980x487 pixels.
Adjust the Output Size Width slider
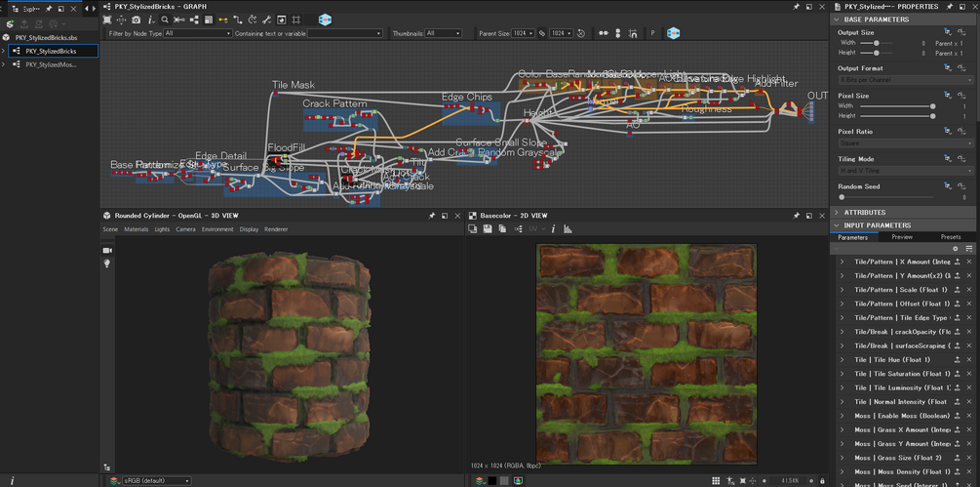point(877,43)
